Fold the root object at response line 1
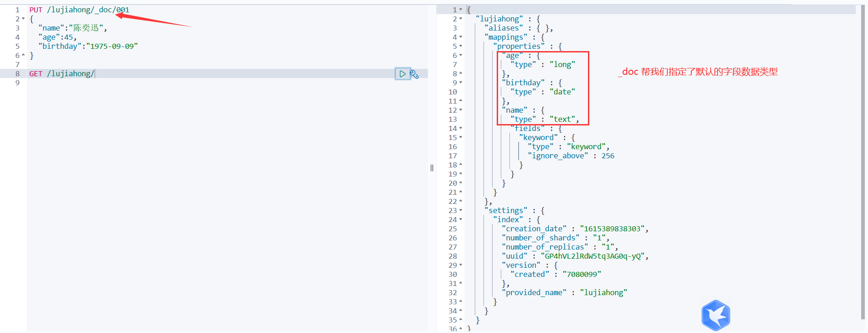Image resolution: width=868 pixels, height=333 pixels. click(x=461, y=10)
